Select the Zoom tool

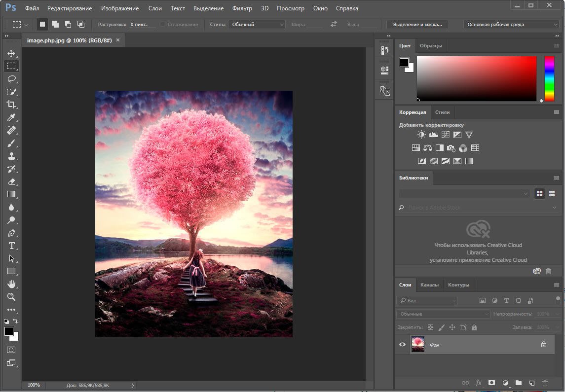[11, 297]
